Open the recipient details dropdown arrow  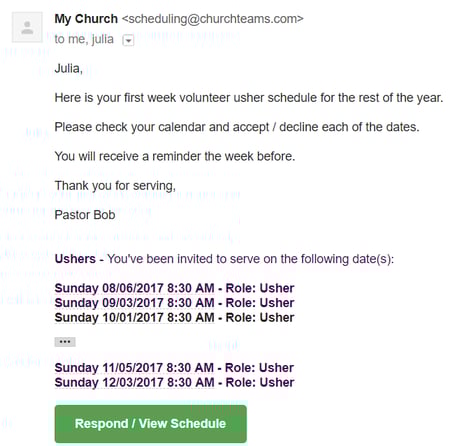coord(128,40)
